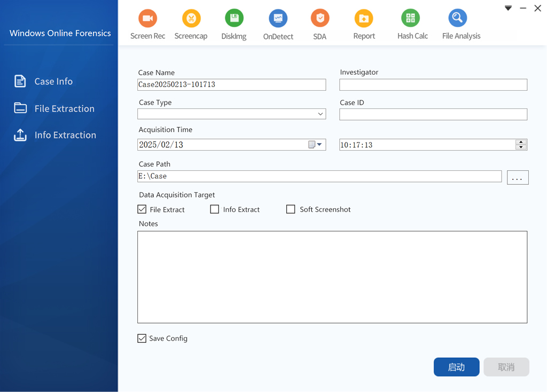Enable the Info Extract checkbox

[215, 209]
